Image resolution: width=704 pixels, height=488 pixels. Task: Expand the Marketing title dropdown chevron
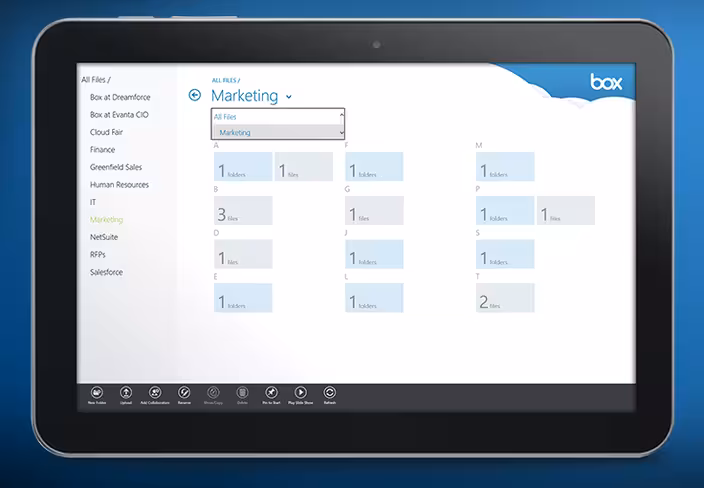coord(289,97)
